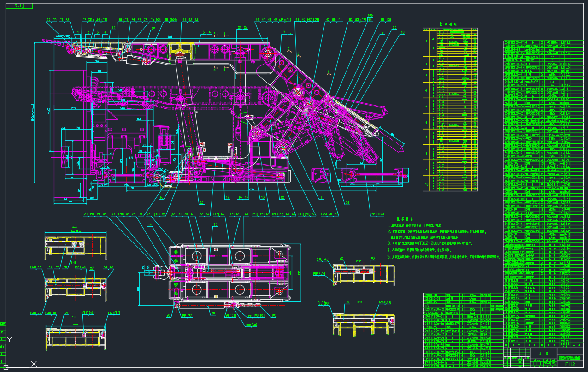
Task: Select callout number 95 under plan view
Action: [x=169, y=316]
